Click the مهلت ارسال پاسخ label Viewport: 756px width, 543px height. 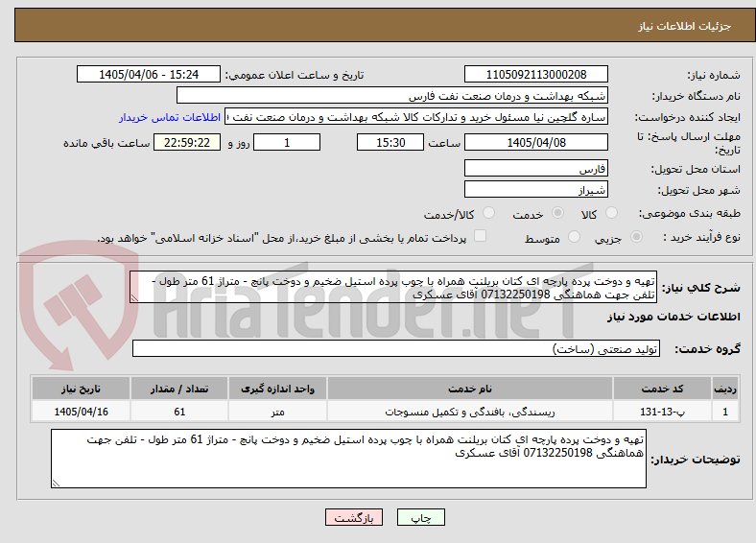click(x=689, y=143)
